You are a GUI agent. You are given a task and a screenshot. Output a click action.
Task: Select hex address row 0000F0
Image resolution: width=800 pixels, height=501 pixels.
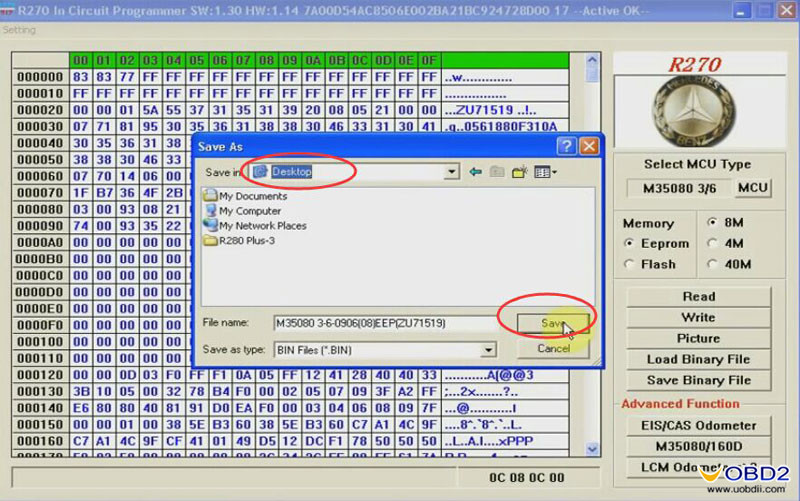(40, 325)
